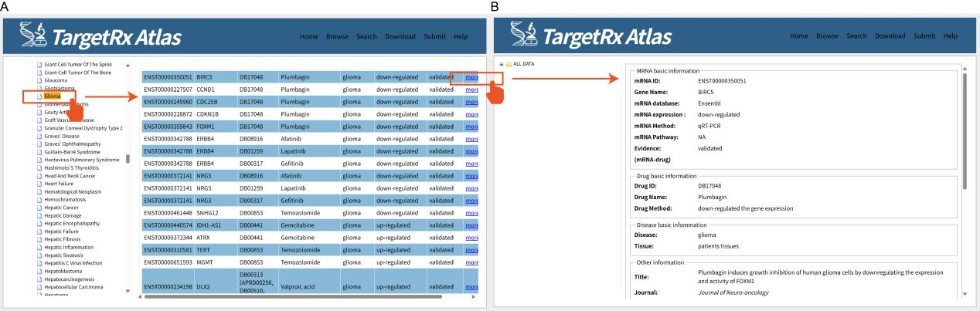Open Browse in panel A navigation
Screen dimensions: 980x311
pyautogui.click(x=337, y=36)
